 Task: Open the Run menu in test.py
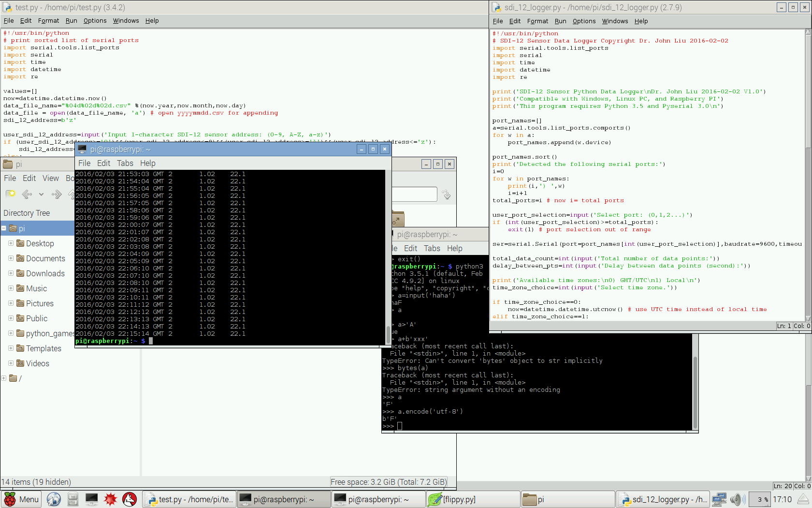point(71,21)
